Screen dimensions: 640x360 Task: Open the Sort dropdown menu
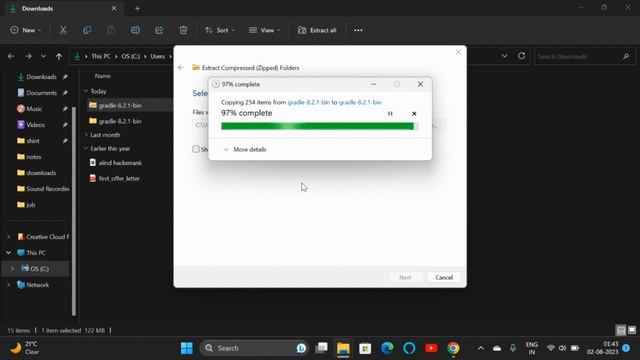tap(220, 30)
